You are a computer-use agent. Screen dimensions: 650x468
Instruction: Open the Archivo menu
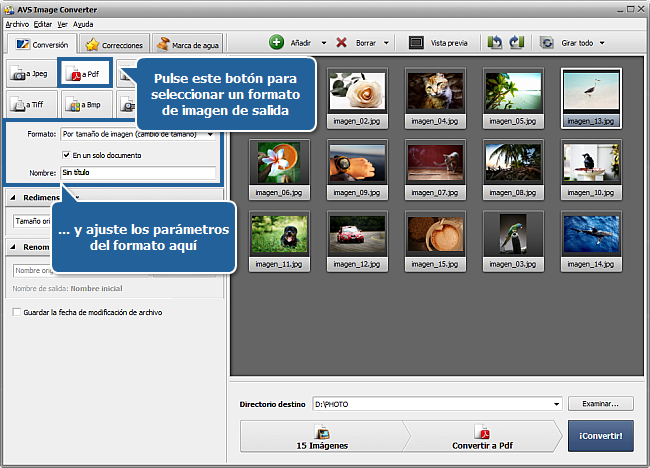(17, 24)
